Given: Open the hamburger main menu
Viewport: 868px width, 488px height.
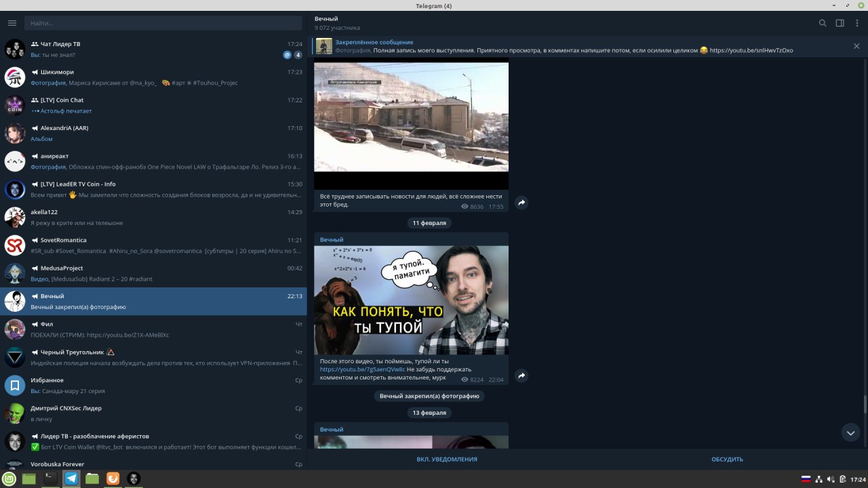Looking at the screenshot, I should point(12,23).
